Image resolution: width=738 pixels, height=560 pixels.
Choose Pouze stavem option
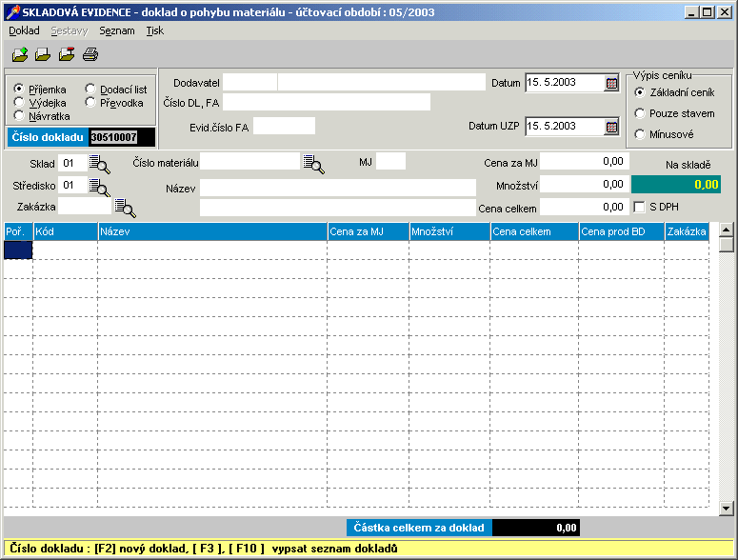pyautogui.click(x=640, y=113)
